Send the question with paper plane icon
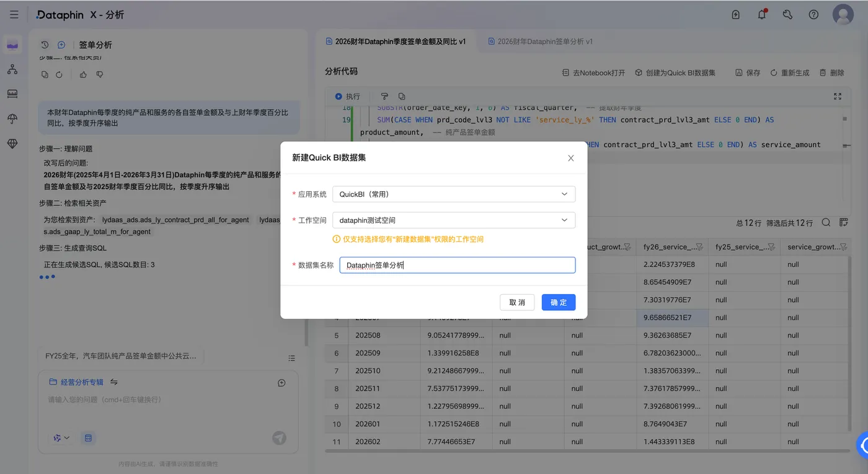Screen dimensions: 868x474 tap(279, 438)
